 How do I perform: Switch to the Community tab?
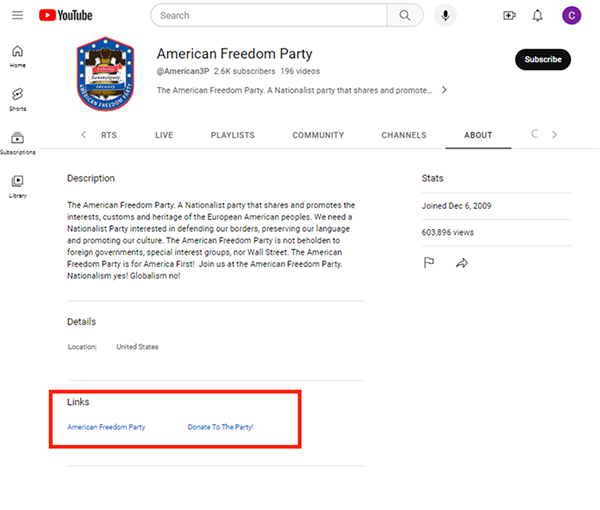coord(318,135)
